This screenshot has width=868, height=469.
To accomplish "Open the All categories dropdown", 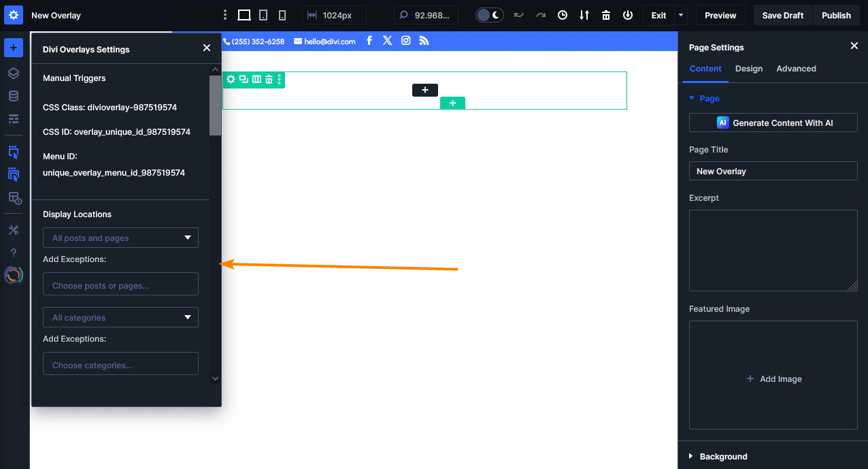I will (x=120, y=317).
